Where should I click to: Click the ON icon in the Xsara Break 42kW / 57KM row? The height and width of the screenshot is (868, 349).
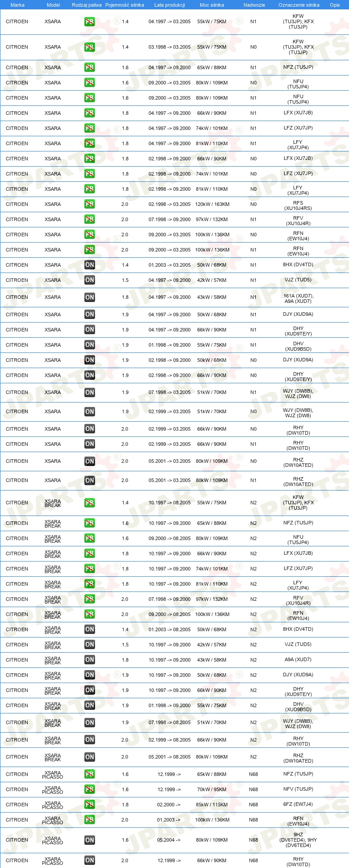90,645
